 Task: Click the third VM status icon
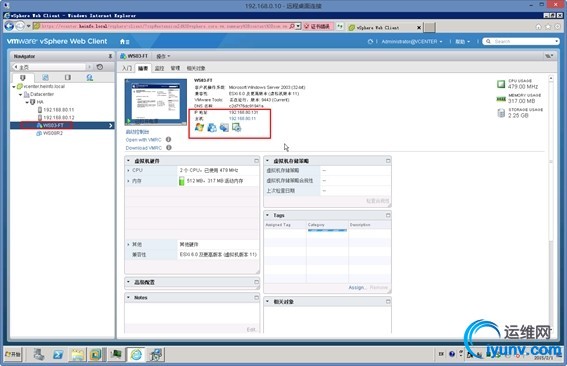(x=224, y=127)
